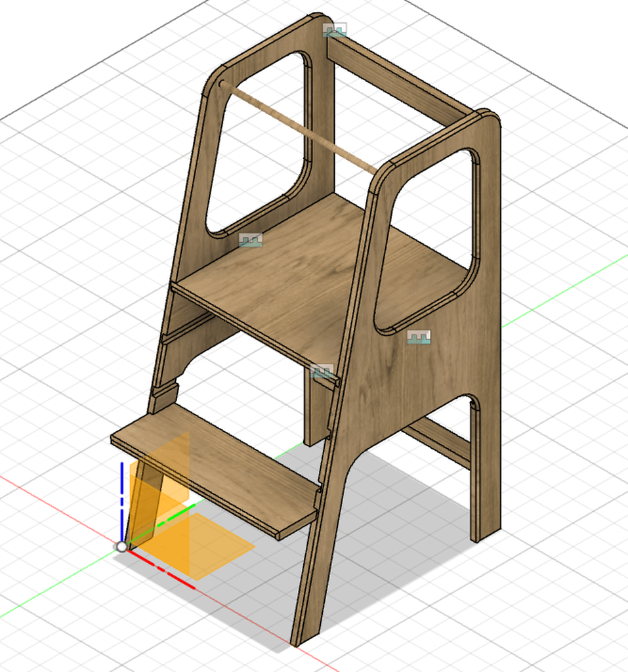Select the joint icon at the platform's front edge
Image resolution: width=628 pixels, height=672 pixels.
click(x=321, y=373)
